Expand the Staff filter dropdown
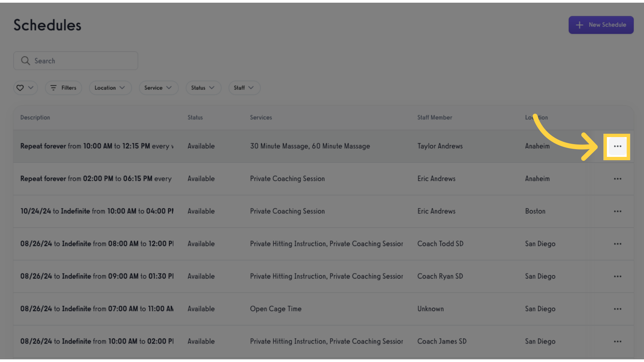644x362 pixels. pos(244,88)
